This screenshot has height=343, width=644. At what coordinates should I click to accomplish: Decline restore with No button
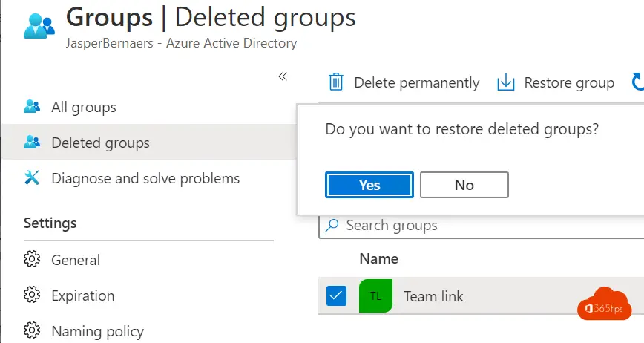point(464,185)
